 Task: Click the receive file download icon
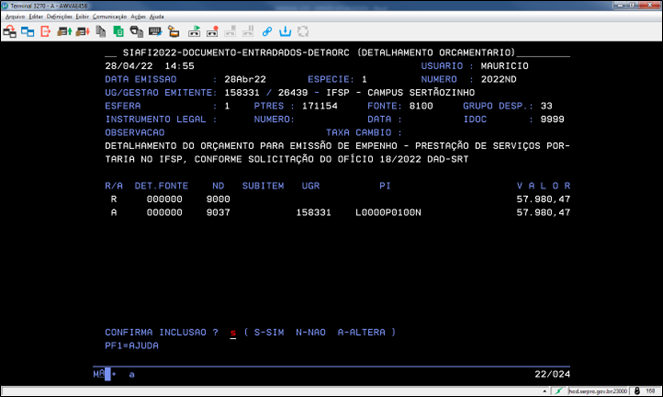(82, 31)
